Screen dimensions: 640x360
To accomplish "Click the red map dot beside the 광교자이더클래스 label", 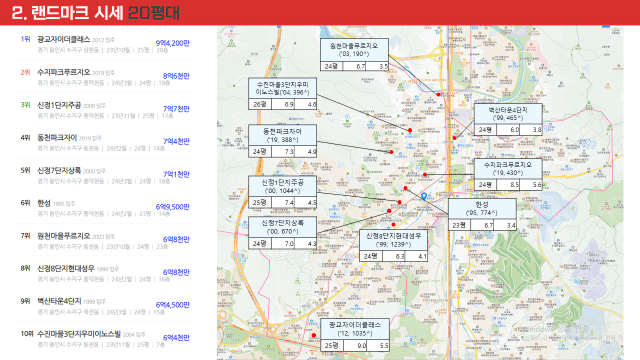I will 313,336.
